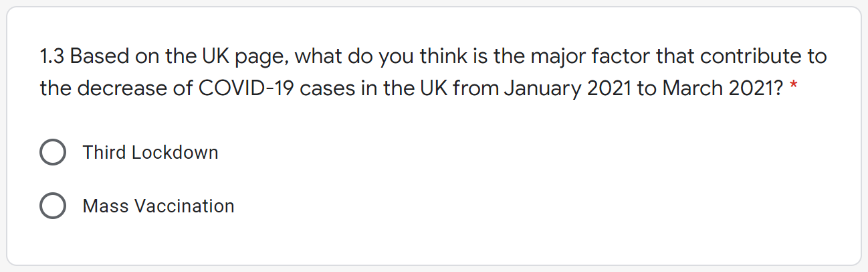Select the Third Lockdown radio button
This screenshot has width=868, height=272.
pos(53,153)
